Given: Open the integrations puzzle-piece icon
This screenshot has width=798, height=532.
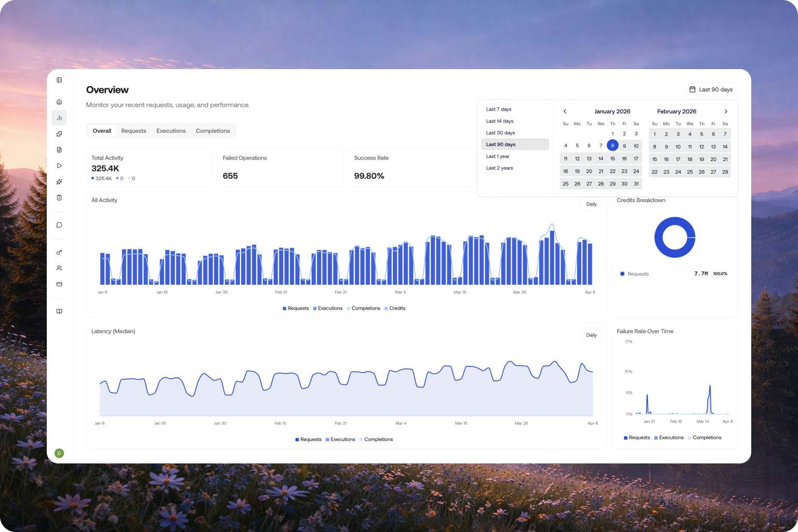Looking at the screenshot, I should coord(59,134).
